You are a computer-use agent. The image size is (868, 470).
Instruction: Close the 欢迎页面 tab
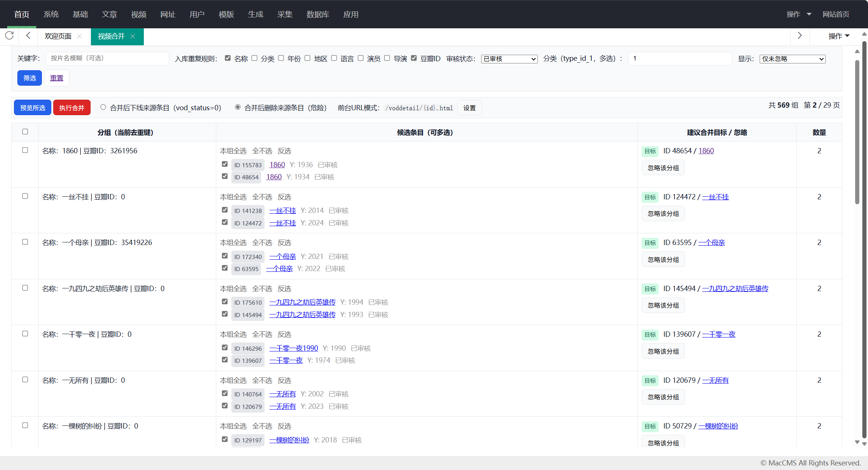pyautogui.click(x=79, y=36)
